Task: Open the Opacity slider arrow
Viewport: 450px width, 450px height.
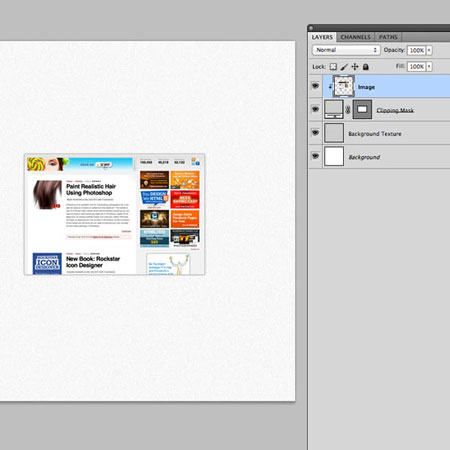Action: (429, 50)
